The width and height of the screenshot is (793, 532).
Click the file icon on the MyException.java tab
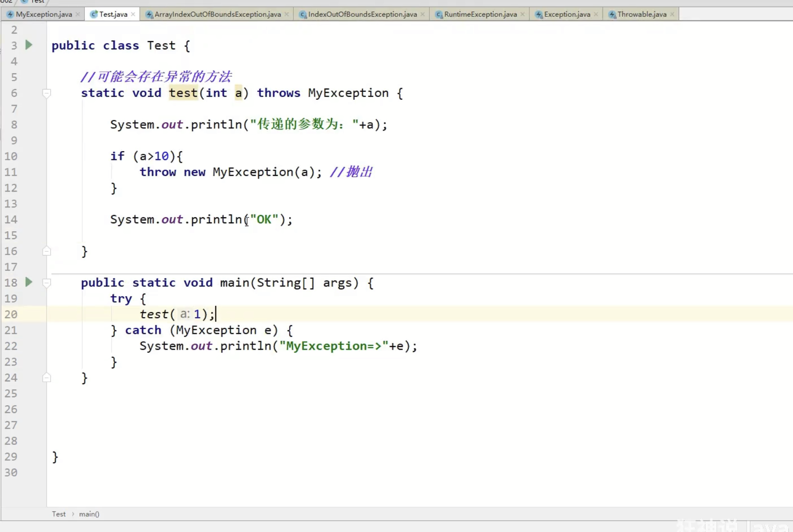point(10,14)
